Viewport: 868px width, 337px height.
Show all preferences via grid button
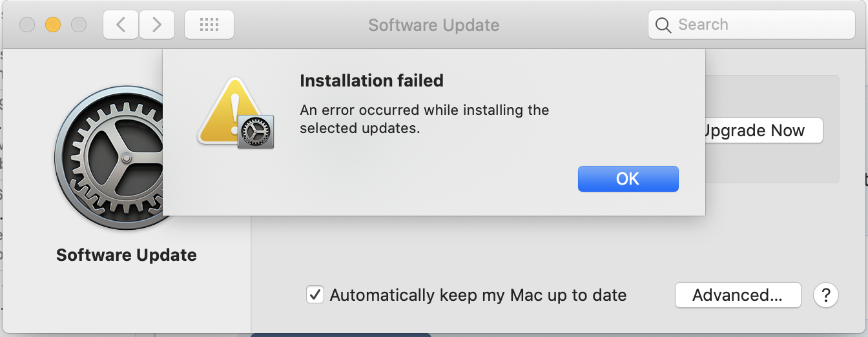(209, 25)
